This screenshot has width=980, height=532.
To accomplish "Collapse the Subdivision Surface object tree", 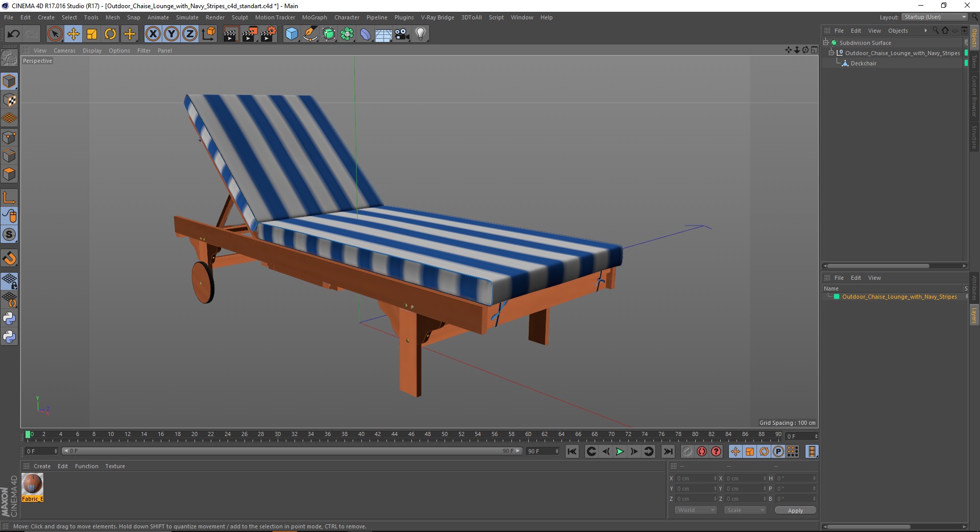I will coord(826,43).
